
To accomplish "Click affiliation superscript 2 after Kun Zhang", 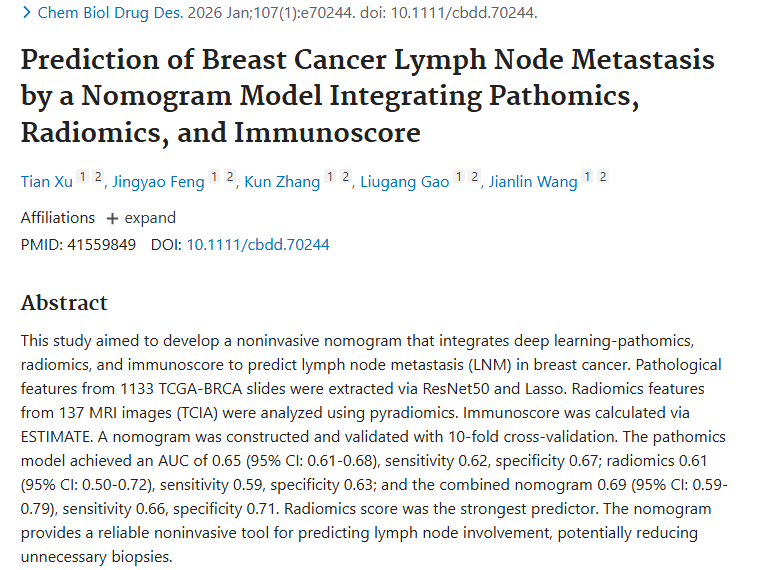I will [345, 177].
